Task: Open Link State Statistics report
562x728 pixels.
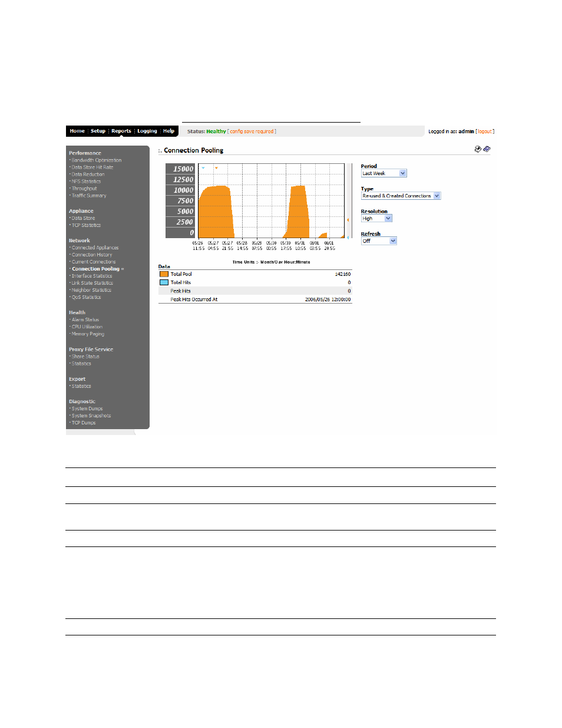Action: pyautogui.click(x=92, y=283)
